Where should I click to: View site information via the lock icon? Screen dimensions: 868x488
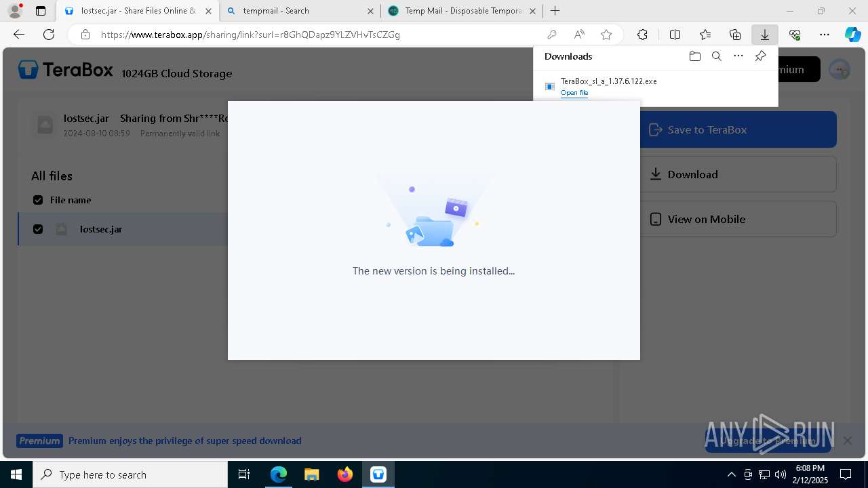(85, 35)
